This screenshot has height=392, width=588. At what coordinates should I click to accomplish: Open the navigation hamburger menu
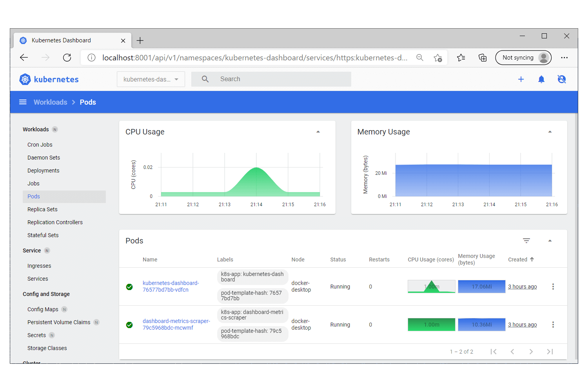pos(23,102)
